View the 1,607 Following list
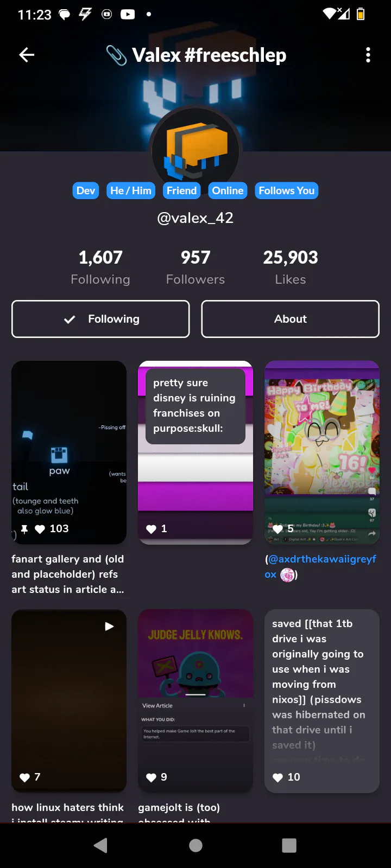 coord(100,267)
